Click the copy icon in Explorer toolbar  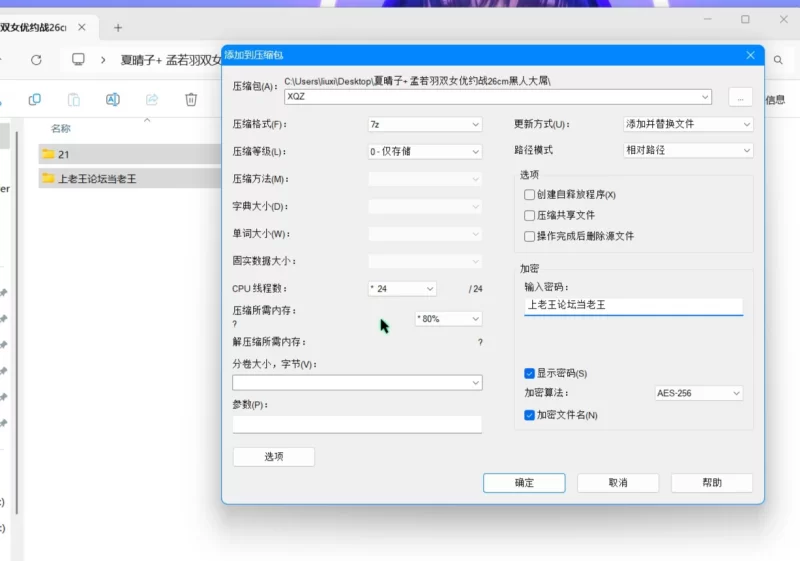click(x=35, y=99)
